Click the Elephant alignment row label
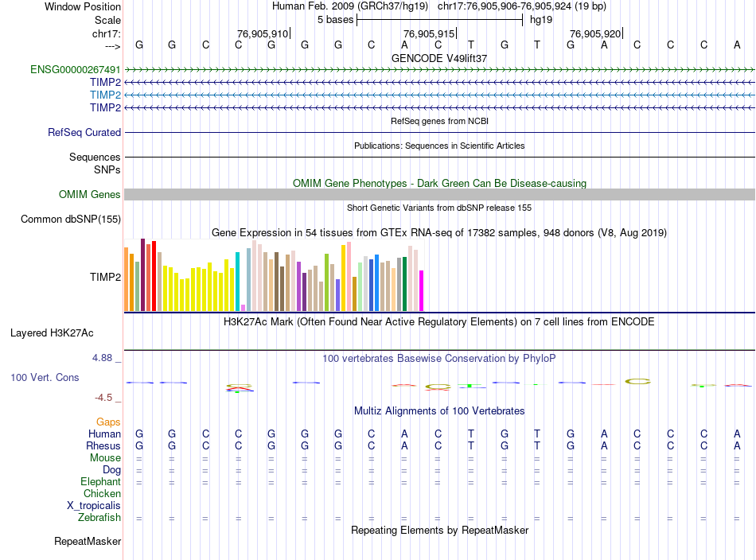Viewport: 756px width, 560px height. pos(100,481)
